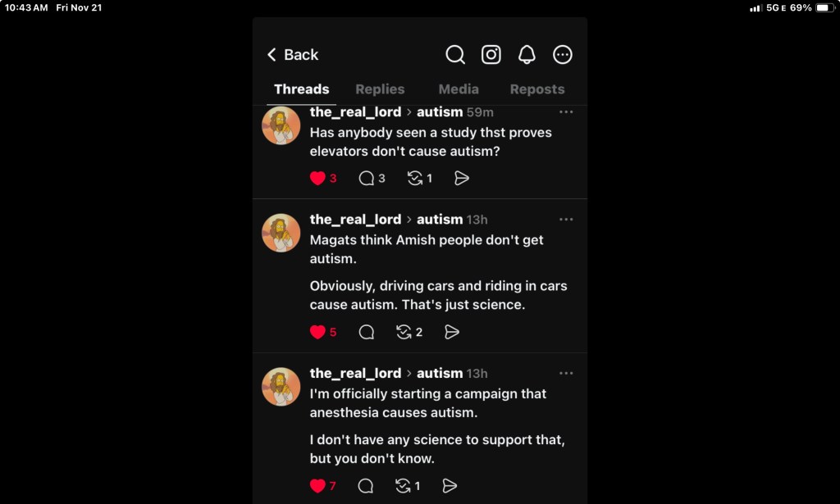Share the Amish autism post
The image size is (840, 504).
[x=452, y=332]
